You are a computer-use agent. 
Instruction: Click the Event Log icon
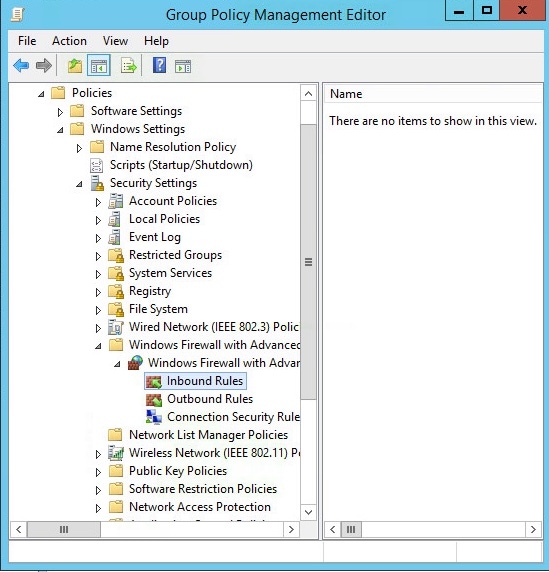point(115,237)
